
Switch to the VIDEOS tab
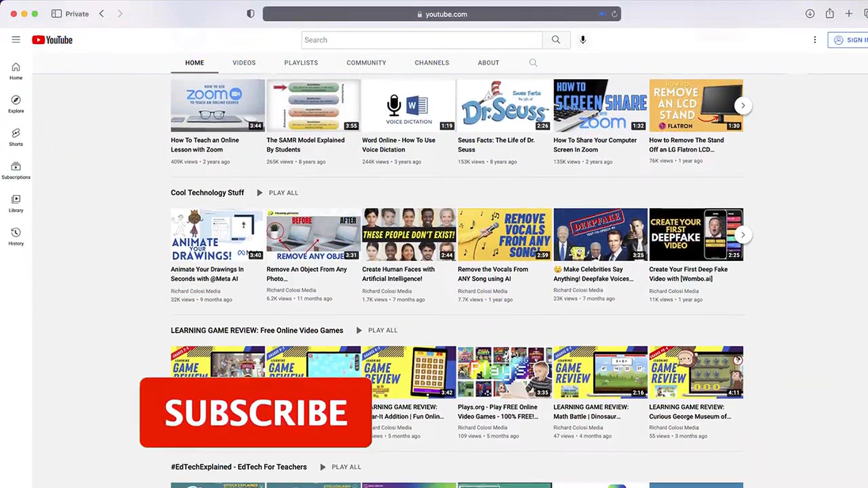coord(244,63)
